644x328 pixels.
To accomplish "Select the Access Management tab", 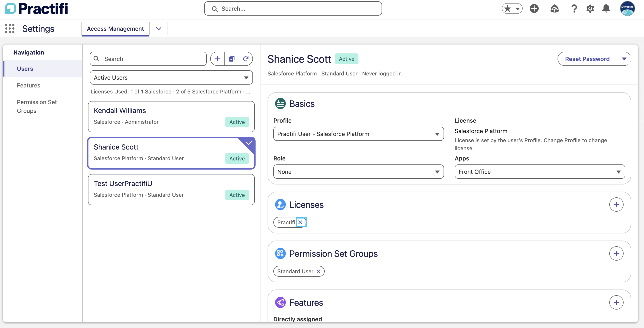I will 115,29.
